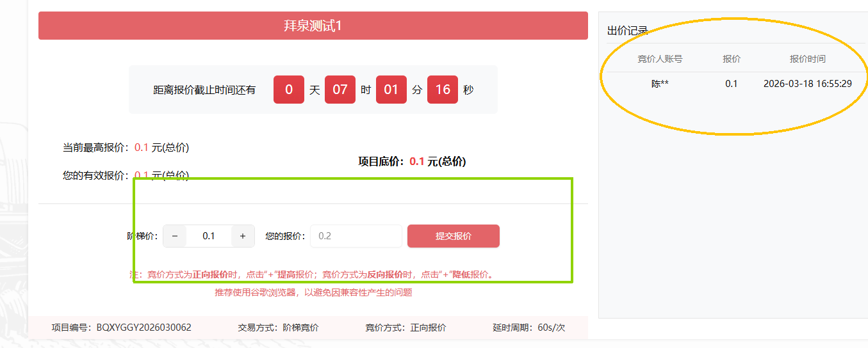The width and height of the screenshot is (868, 348).
Task: Click the minus button of 阶梯价 stepper
Action: (175, 236)
